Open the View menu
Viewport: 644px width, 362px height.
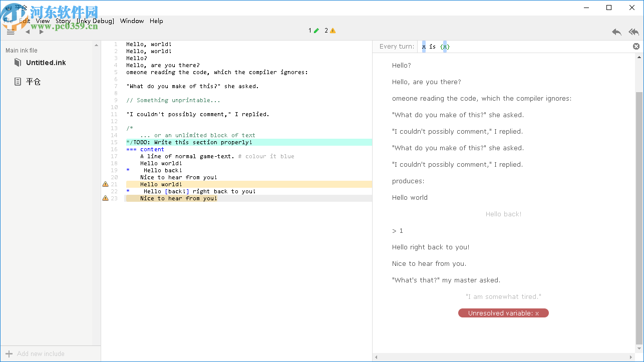coord(43,21)
